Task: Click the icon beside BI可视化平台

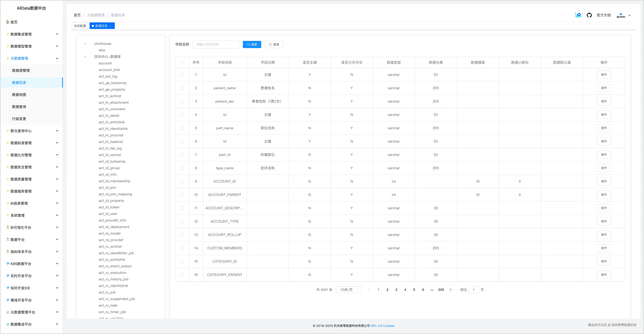Action: (x=8, y=228)
